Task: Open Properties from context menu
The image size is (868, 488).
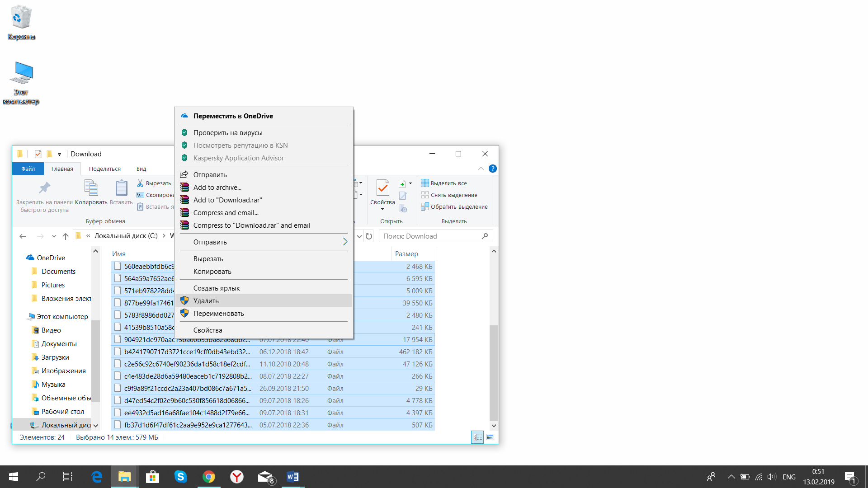Action: click(x=264, y=330)
